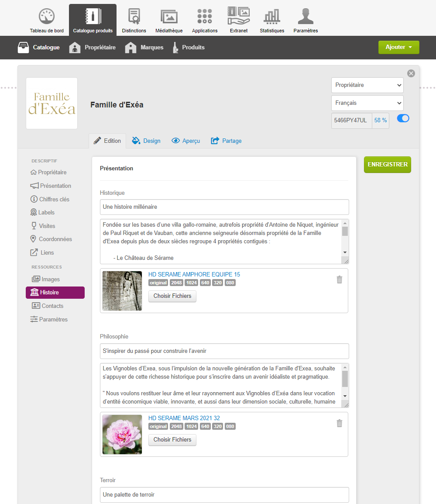436x504 pixels.
Task: Open the Extranet icon
Action: tap(239, 16)
